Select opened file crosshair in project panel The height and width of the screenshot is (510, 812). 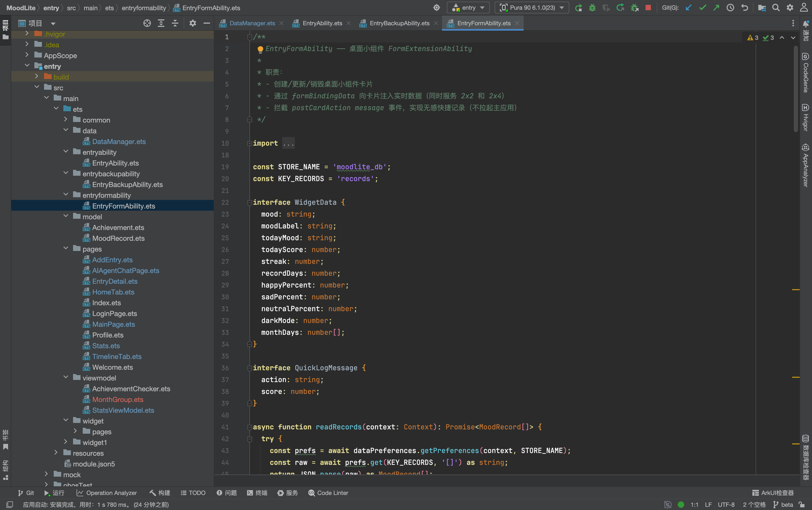coord(147,23)
